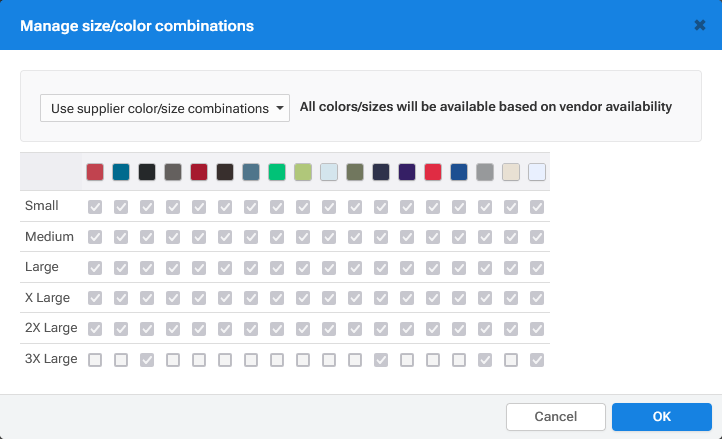The image size is (722, 439).
Task: Toggle 2X Large checkbox under dark brown swatch
Action: click(225, 329)
